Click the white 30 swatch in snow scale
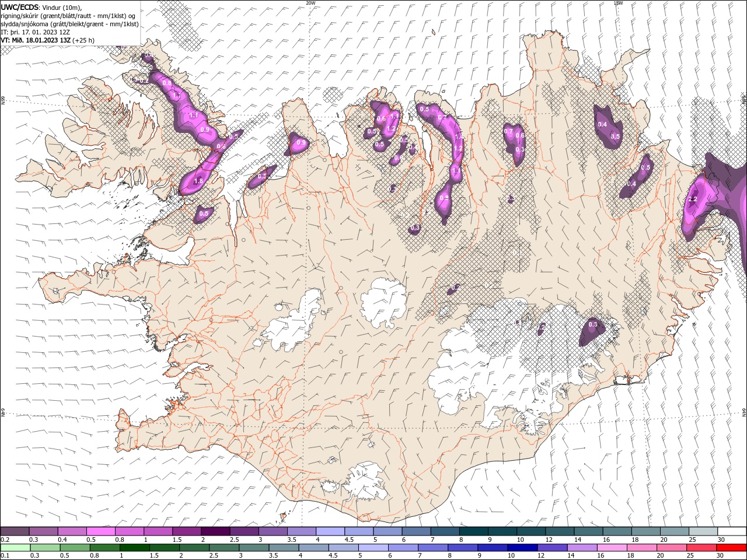The height and width of the screenshot is (560, 747). (x=732, y=531)
